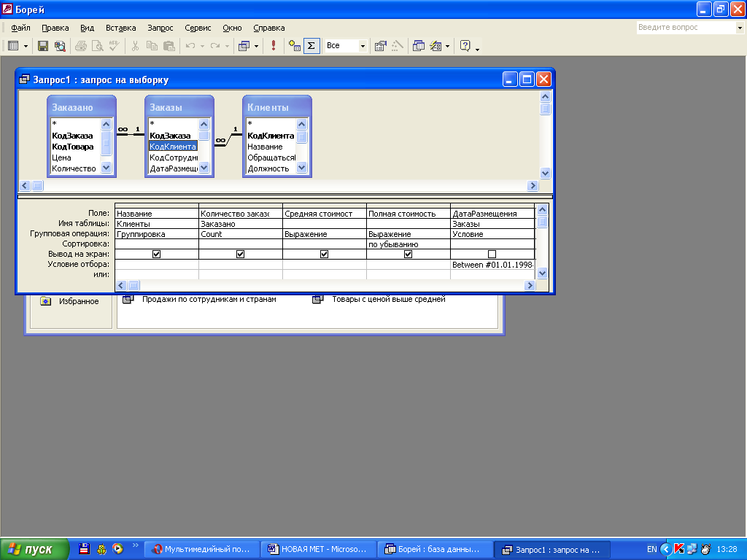This screenshot has height=560, width=747.
Task: Select КодКлиента field in Заказы table
Action: point(173,146)
